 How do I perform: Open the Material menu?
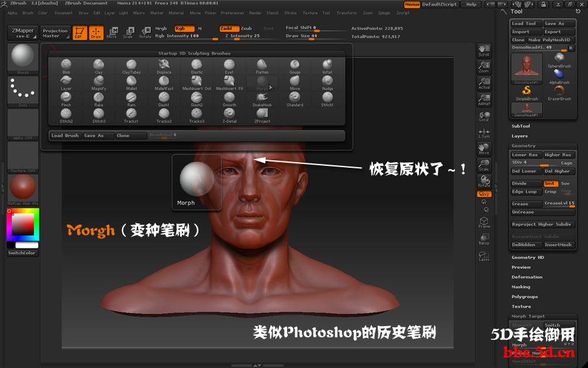(176, 13)
